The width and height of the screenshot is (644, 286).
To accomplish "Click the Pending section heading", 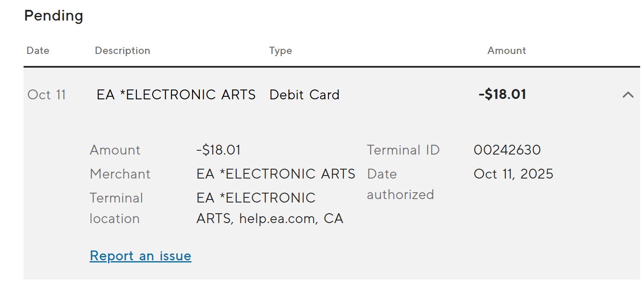I will pos(54,16).
